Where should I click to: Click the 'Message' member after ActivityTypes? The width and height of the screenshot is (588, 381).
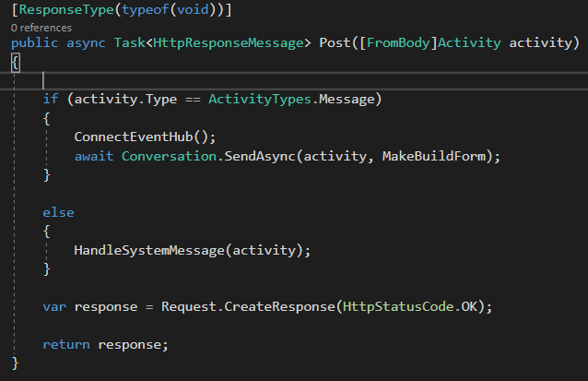(x=347, y=99)
